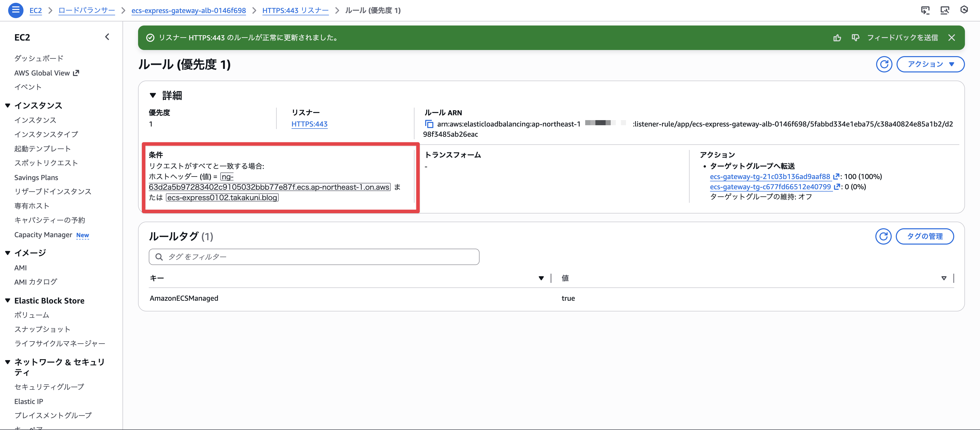Copy the rule ARN with copy icon
980x430 pixels.
point(429,124)
